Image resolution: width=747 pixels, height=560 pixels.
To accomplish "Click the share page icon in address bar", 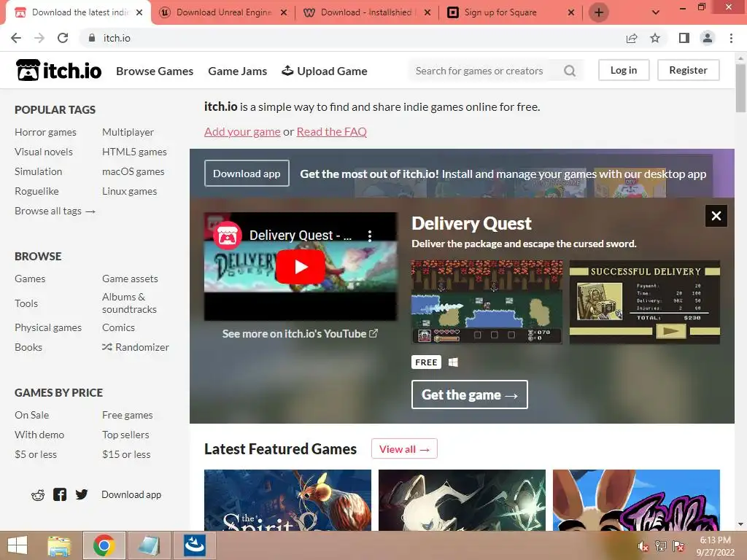I will tap(632, 38).
